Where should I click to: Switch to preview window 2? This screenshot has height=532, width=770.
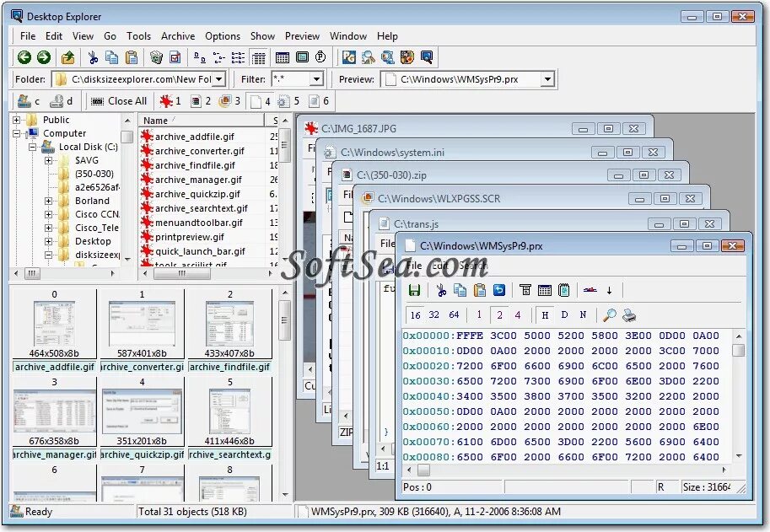(x=201, y=101)
